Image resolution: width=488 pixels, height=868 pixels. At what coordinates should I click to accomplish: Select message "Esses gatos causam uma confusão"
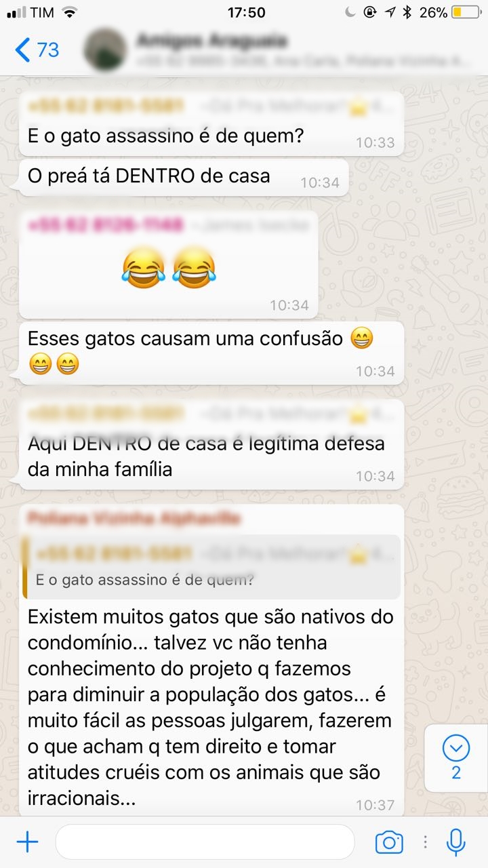point(211,353)
